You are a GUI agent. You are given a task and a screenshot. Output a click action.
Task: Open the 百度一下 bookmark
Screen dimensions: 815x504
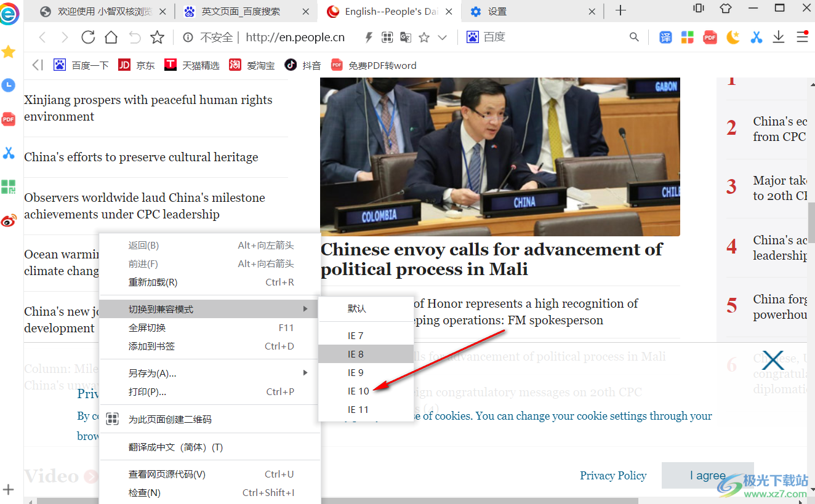tap(81, 65)
